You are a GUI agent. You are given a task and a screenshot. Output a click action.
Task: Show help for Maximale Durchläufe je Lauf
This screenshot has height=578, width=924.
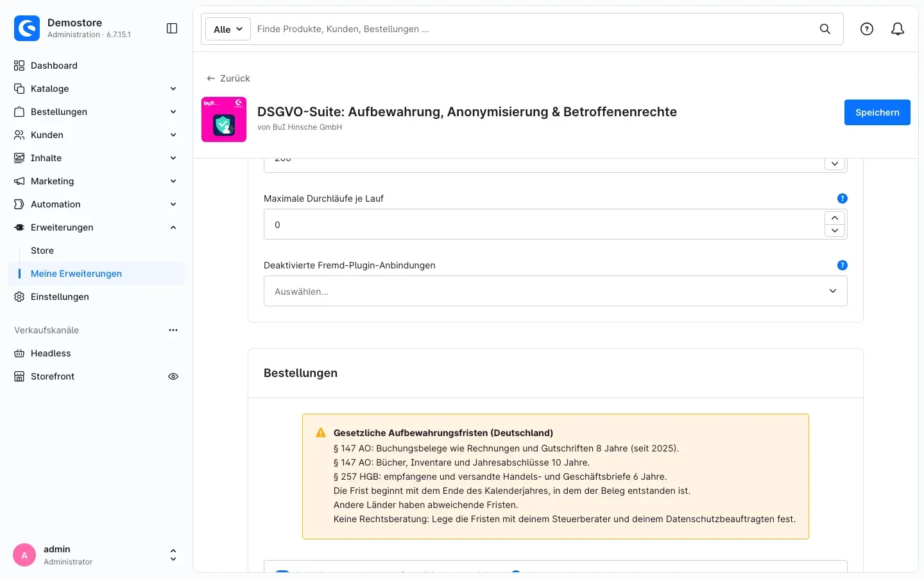click(843, 198)
